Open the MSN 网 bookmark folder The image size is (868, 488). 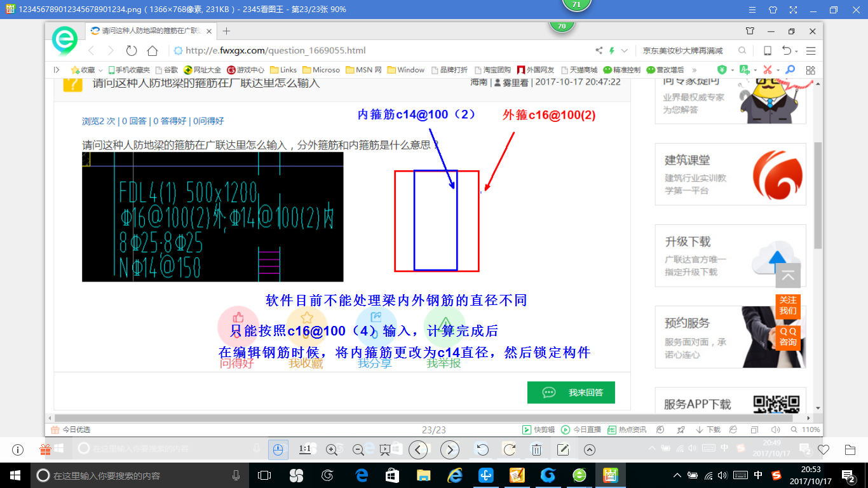click(363, 70)
